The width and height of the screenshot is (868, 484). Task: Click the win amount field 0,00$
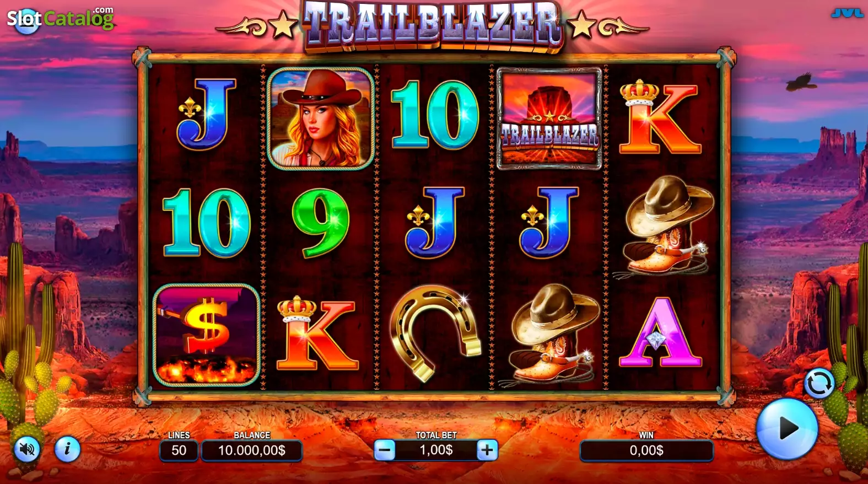click(646, 450)
